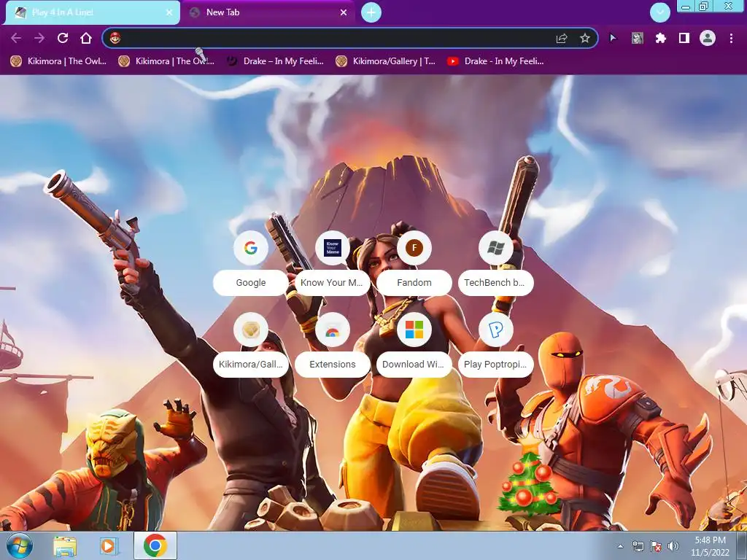Click the Mario site icon in address bar
This screenshot has width=747, height=560.
click(115, 38)
